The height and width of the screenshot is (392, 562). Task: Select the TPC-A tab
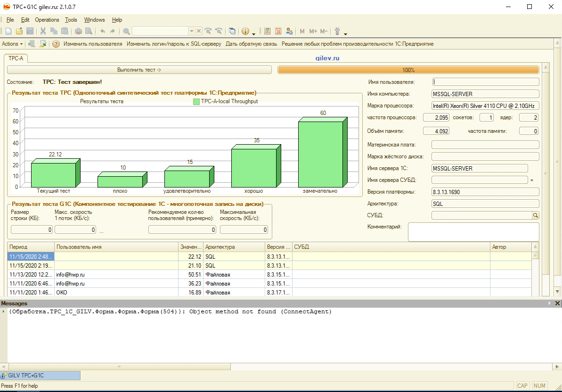[16, 58]
